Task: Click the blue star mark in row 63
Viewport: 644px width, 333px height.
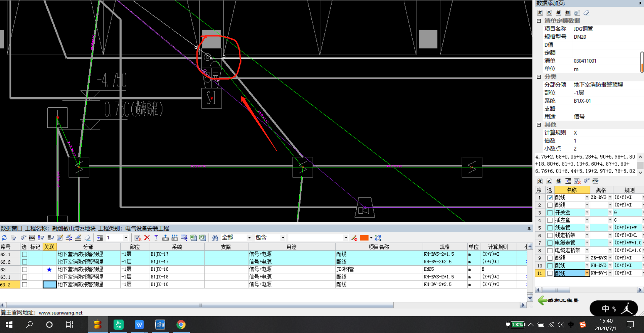Action: coord(49,269)
